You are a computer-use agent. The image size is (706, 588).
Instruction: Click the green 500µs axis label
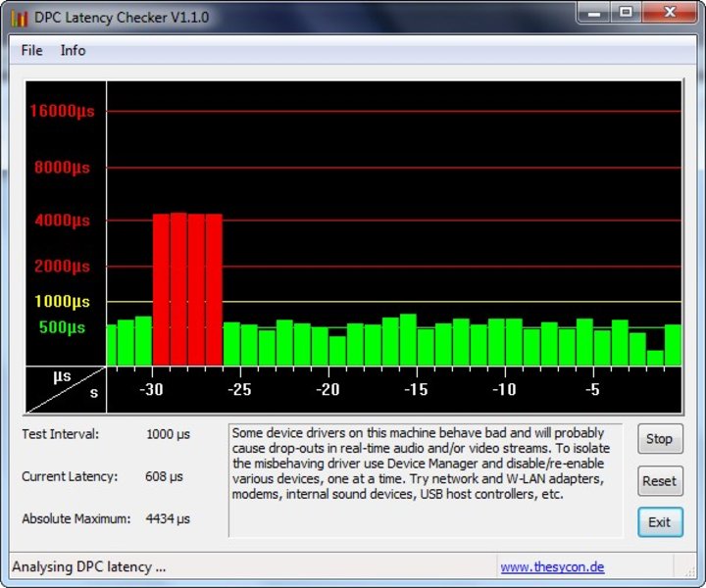[62, 327]
